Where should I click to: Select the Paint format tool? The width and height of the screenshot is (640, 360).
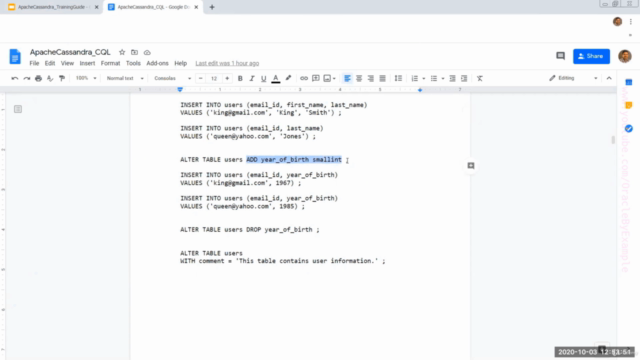click(62, 78)
